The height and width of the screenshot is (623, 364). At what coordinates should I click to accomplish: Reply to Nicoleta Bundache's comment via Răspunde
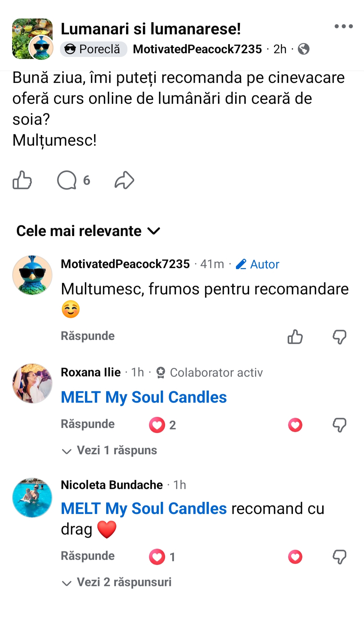click(88, 556)
